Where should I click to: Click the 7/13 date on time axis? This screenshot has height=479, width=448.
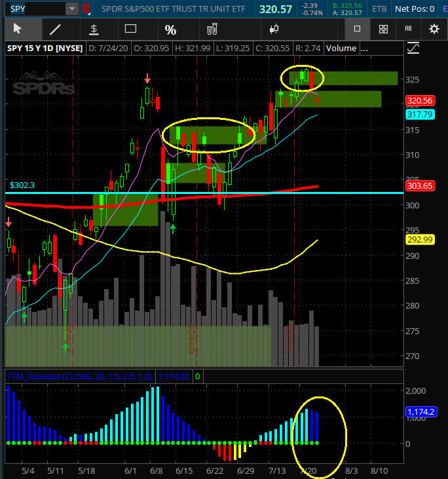(277, 470)
